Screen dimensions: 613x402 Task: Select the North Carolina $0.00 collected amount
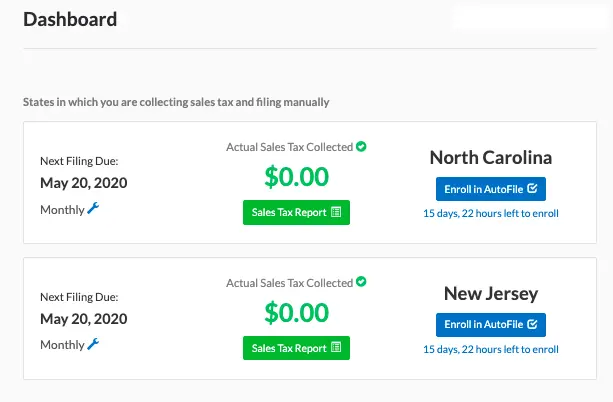click(x=296, y=177)
